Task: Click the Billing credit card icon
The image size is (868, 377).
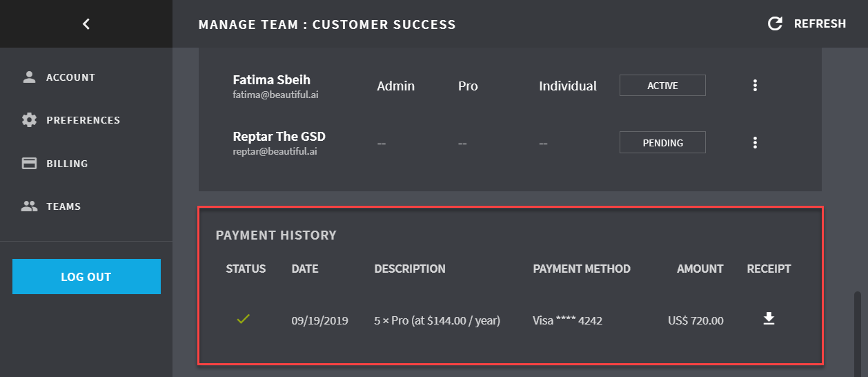Action: point(29,164)
